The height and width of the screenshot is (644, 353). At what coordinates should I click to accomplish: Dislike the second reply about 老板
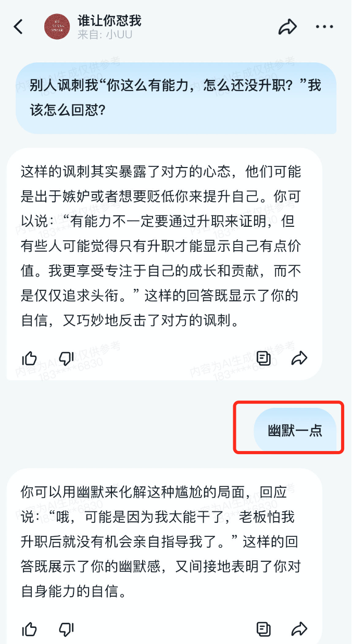66,629
